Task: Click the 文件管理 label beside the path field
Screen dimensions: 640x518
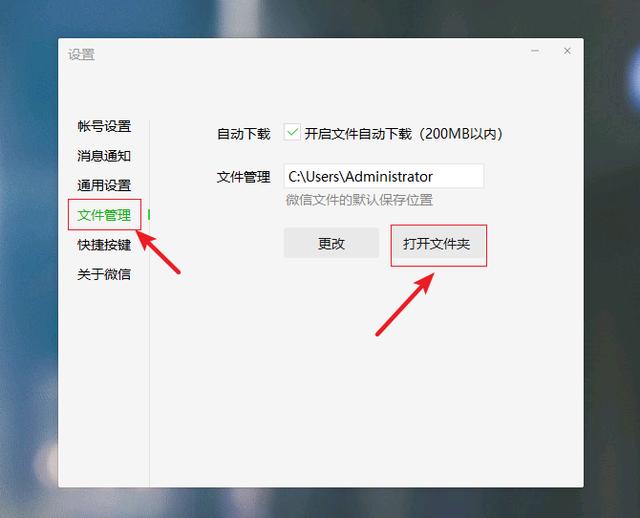Action: coord(243,177)
